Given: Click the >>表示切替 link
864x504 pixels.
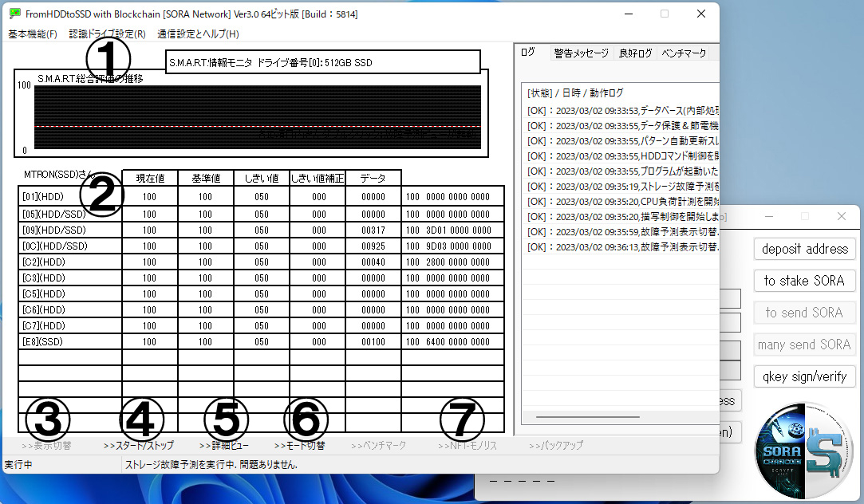Looking at the screenshot, I should [46, 445].
